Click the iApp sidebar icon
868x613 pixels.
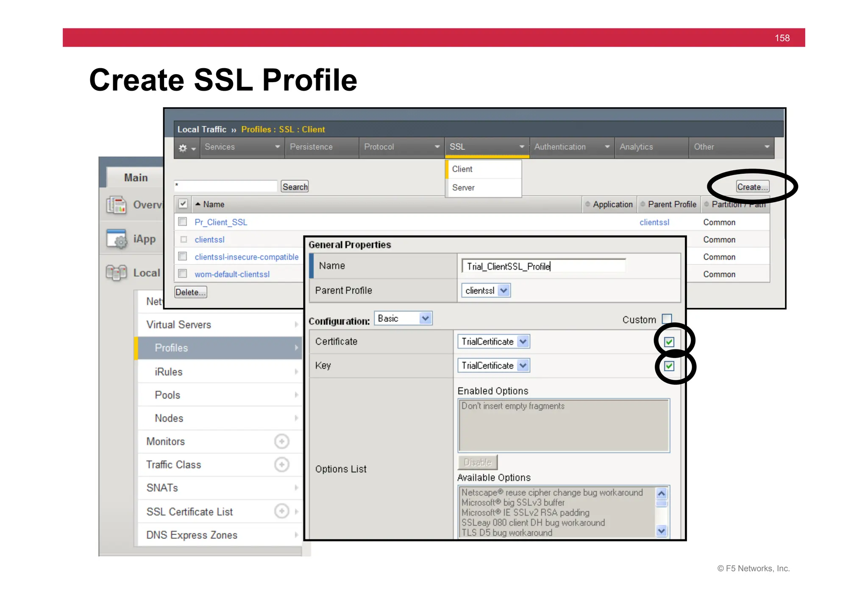coord(116,239)
